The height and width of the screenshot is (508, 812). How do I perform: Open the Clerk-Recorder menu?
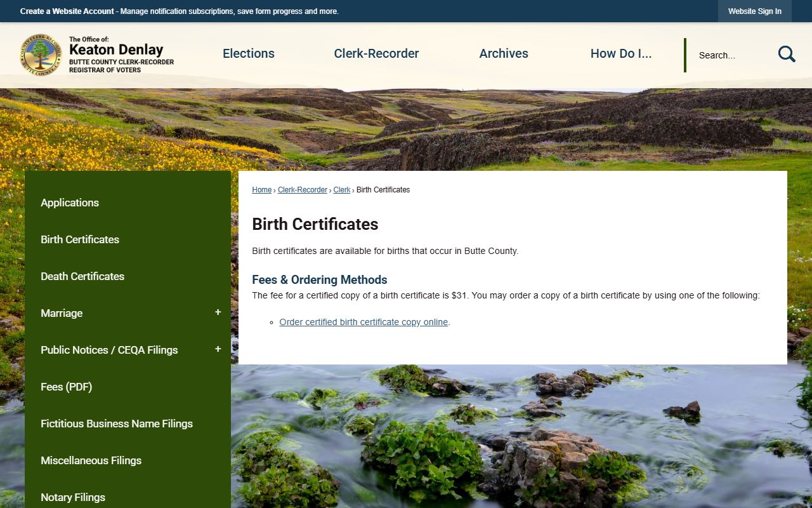376,53
